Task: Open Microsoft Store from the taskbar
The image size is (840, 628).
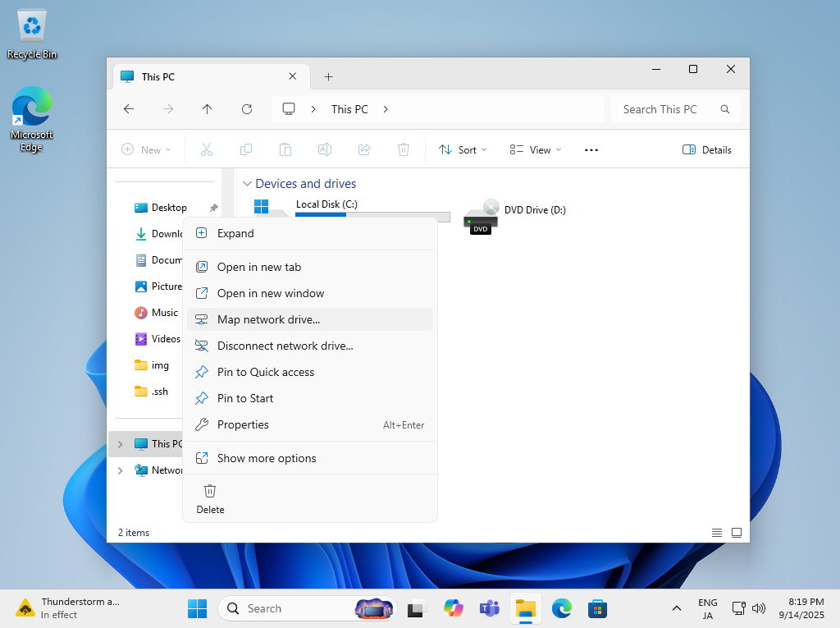Action: point(597,608)
